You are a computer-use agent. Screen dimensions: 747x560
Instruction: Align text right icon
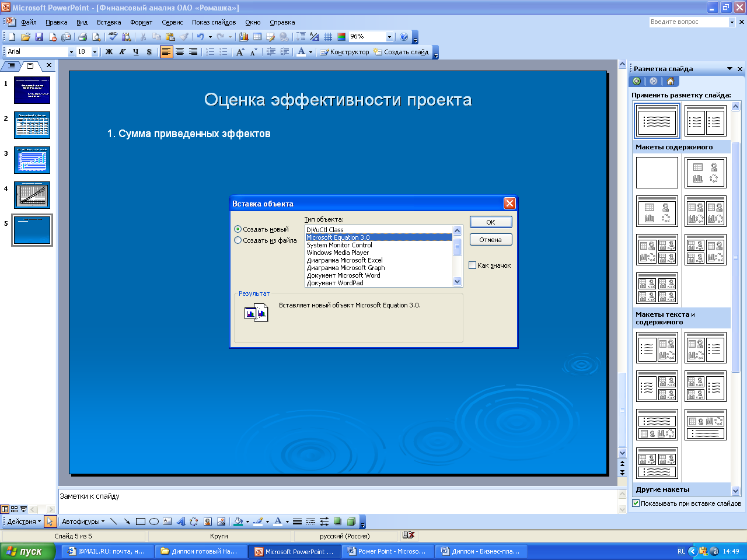(193, 52)
